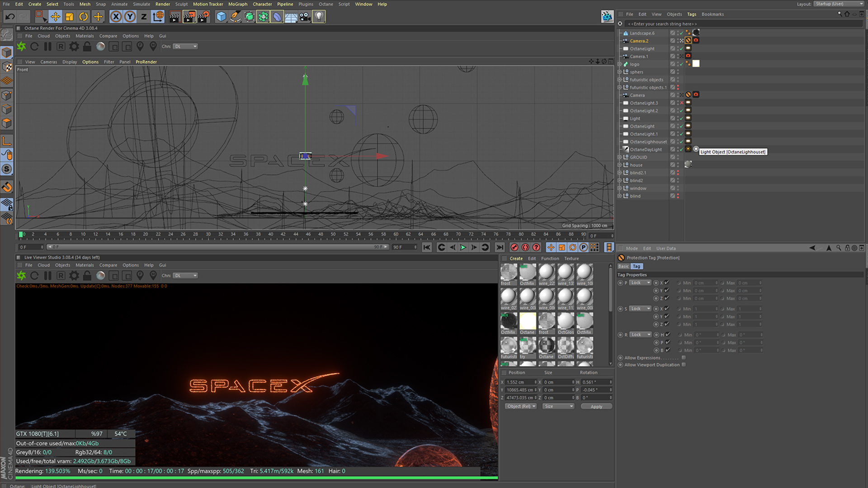
Task: Enable the Allow Expressions checkbox
Action: [x=684, y=357]
